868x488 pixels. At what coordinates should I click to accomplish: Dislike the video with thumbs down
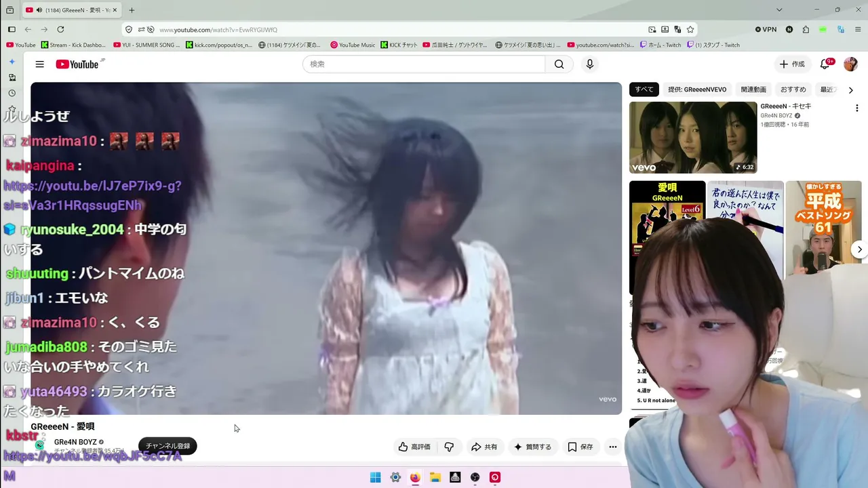pos(449,447)
